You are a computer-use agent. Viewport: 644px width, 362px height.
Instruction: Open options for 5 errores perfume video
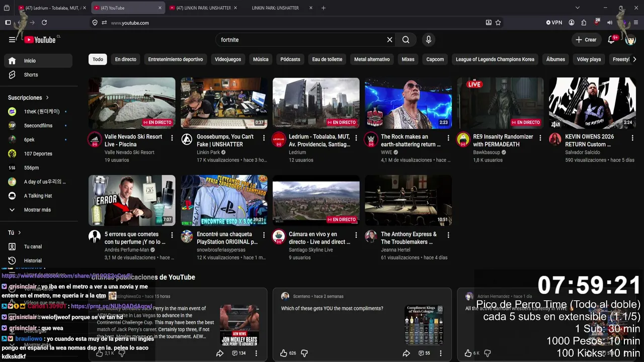[x=172, y=235]
